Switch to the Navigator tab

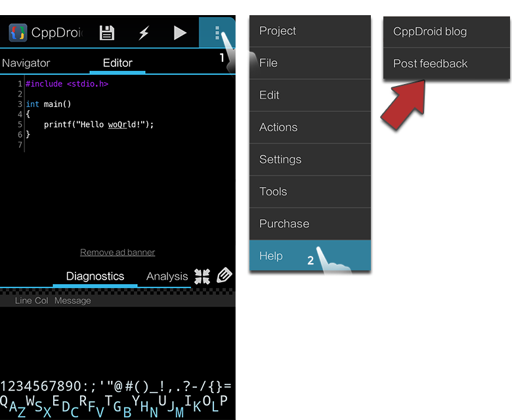coord(26,62)
